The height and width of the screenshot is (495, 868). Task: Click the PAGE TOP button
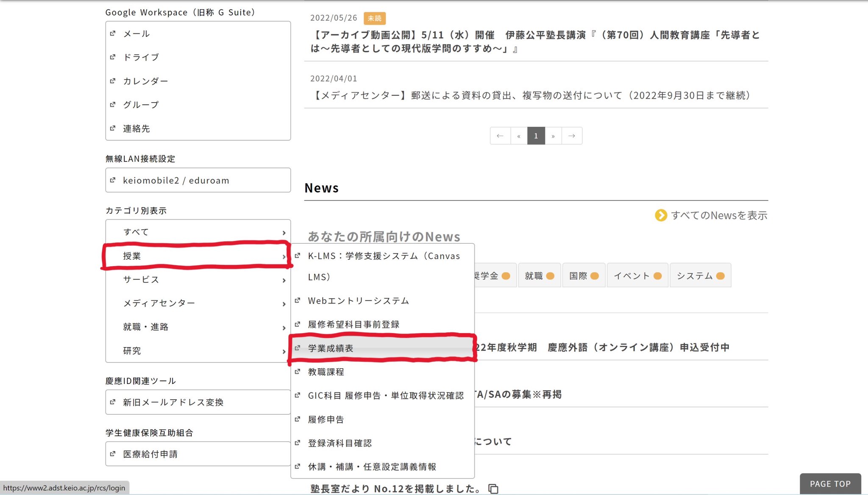(x=830, y=484)
